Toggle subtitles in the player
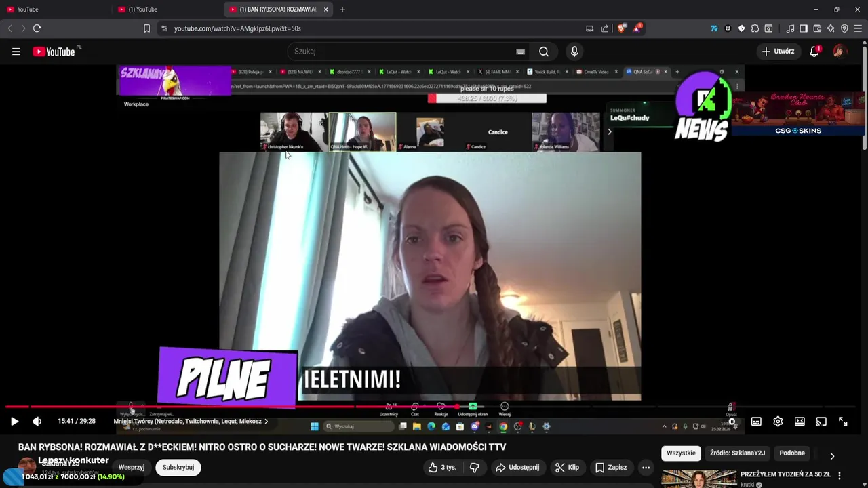 [x=756, y=422]
